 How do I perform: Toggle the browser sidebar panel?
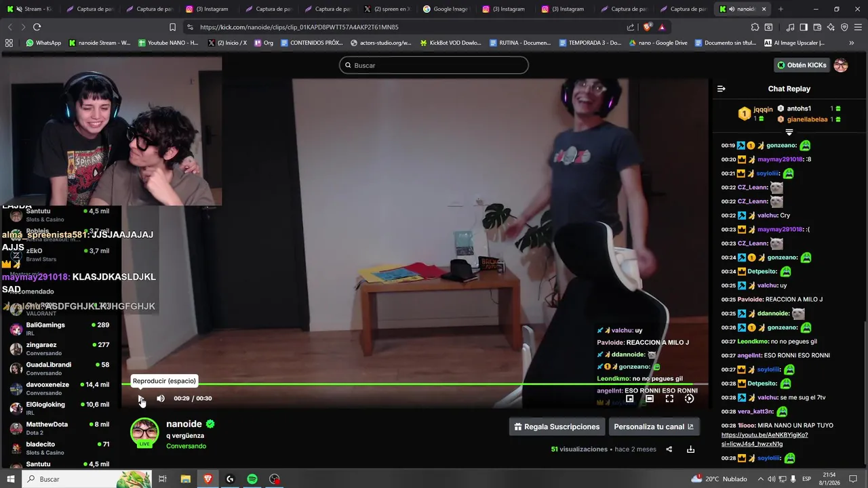click(x=804, y=27)
